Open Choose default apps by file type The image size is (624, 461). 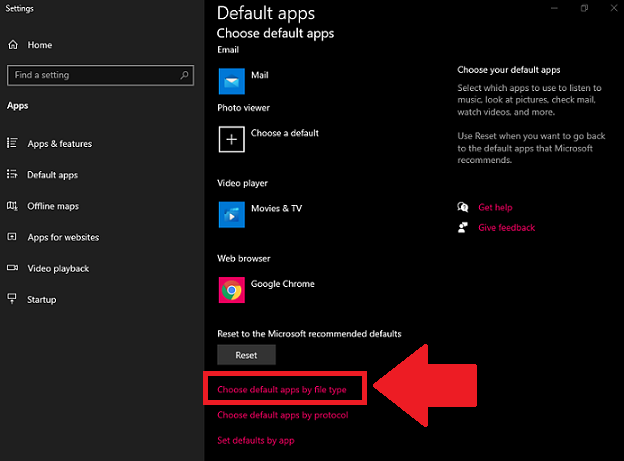point(281,388)
